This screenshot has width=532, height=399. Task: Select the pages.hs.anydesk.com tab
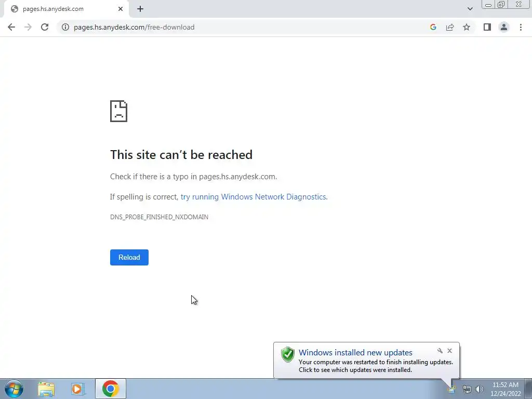[x=66, y=9]
